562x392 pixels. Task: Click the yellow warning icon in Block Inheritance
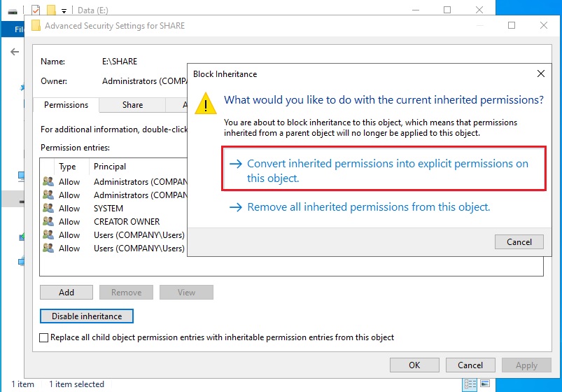[205, 104]
